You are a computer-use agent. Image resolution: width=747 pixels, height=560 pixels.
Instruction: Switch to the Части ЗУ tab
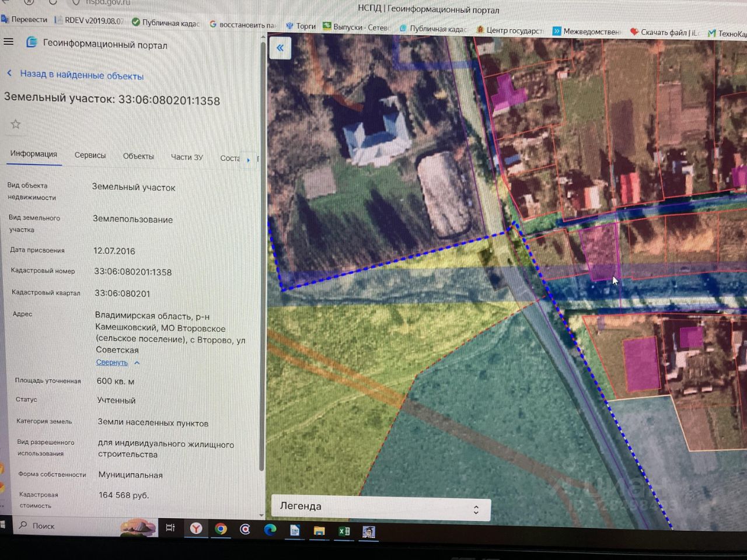[187, 157]
